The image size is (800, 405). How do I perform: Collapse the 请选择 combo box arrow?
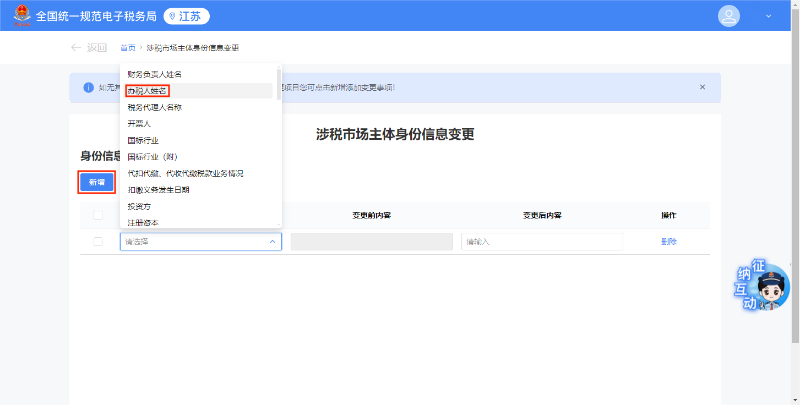tap(272, 242)
